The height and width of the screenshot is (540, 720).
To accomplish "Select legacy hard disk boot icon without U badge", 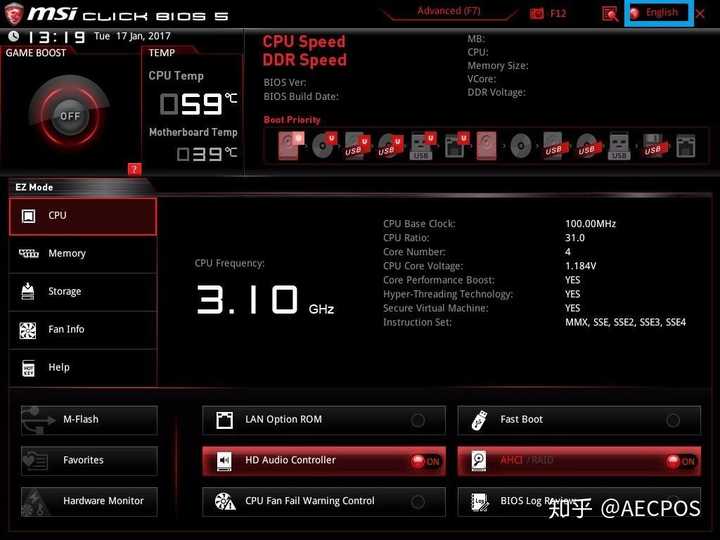I will 486,146.
